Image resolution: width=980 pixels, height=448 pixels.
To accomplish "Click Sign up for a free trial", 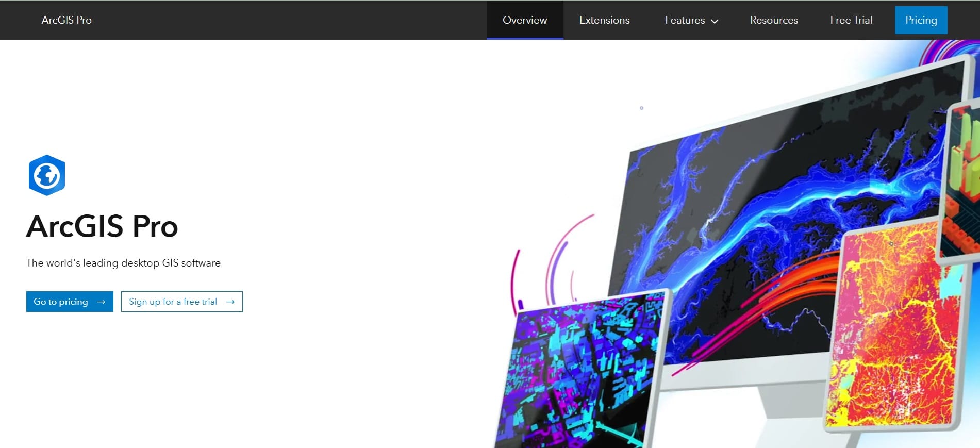I will pos(182,302).
